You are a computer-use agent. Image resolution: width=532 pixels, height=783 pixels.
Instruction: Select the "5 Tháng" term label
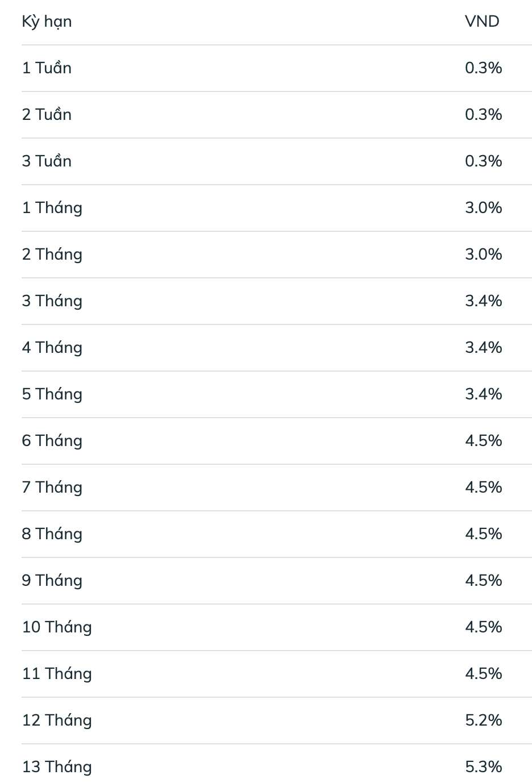pyautogui.click(x=52, y=394)
